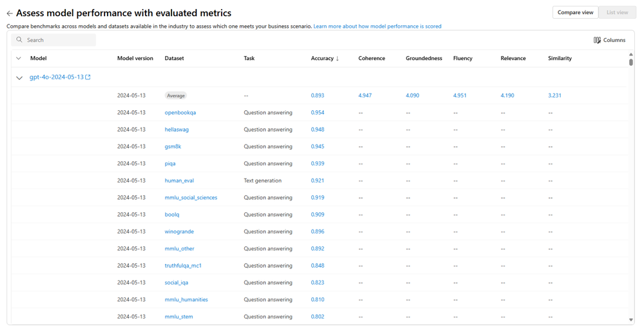Collapse all rows via header chevron
This screenshot has height=336, width=644.
point(19,58)
